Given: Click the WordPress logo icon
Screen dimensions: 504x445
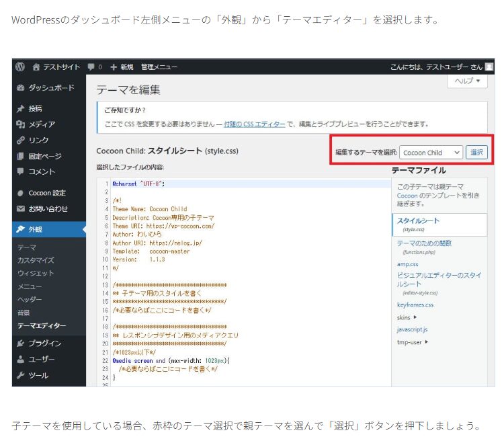Looking at the screenshot, I should pyautogui.click(x=21, y=67).
